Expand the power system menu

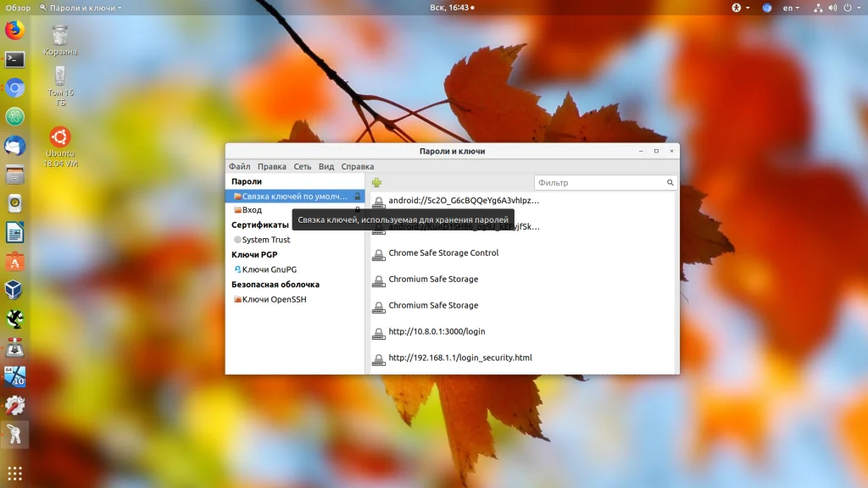pyautogui.click(x=858, y=8)
